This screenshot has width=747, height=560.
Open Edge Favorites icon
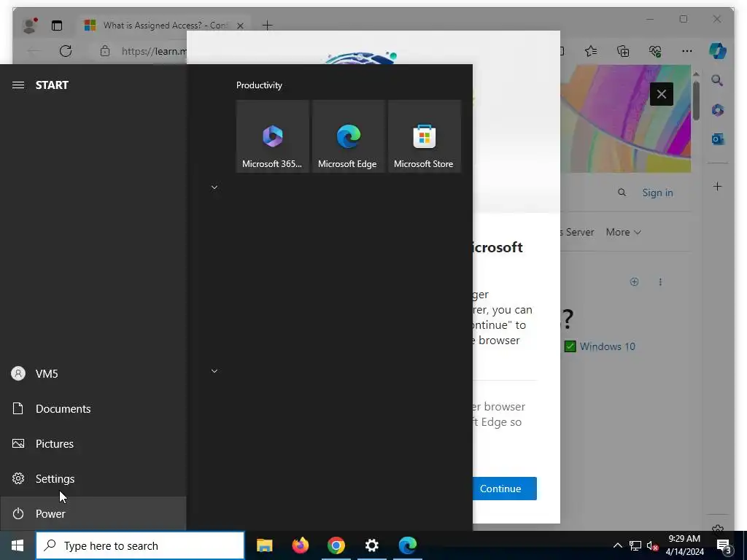pos(591,51)
